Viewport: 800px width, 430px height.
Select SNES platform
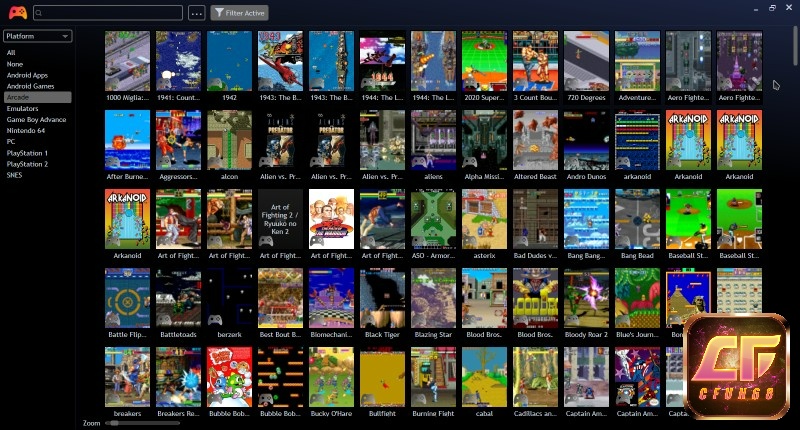[14, 175]
